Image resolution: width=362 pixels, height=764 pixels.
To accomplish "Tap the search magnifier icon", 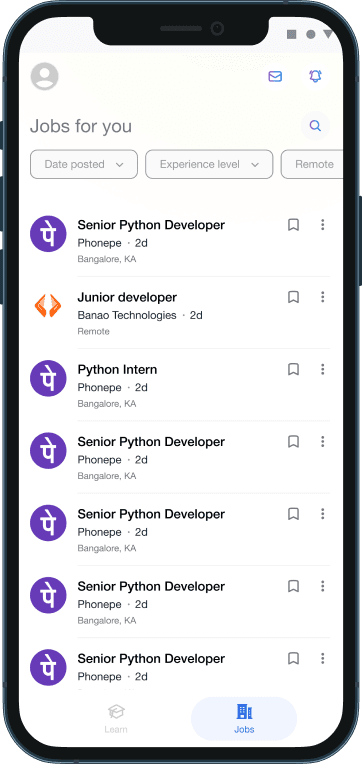I will click(x=315, y=126).
